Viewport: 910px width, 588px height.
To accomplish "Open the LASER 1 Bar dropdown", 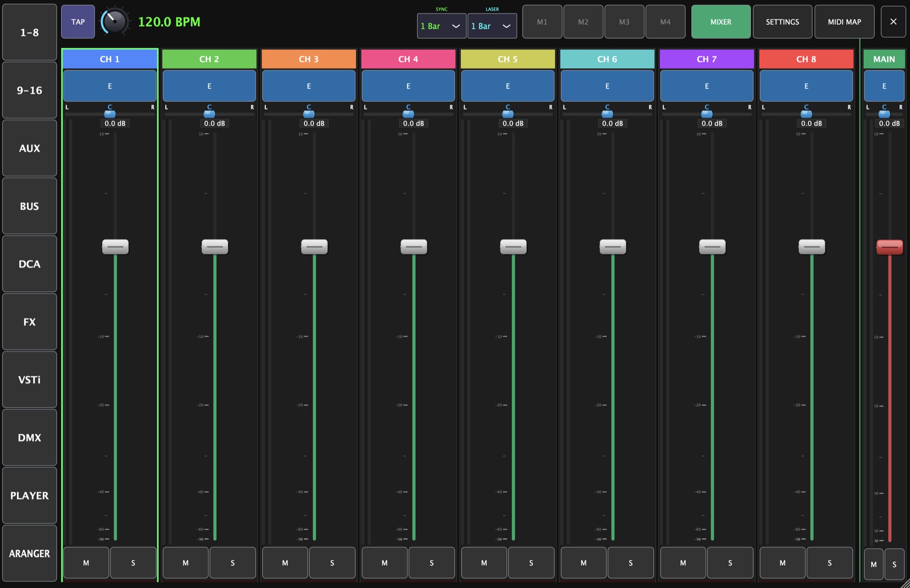I will [492, 26].
